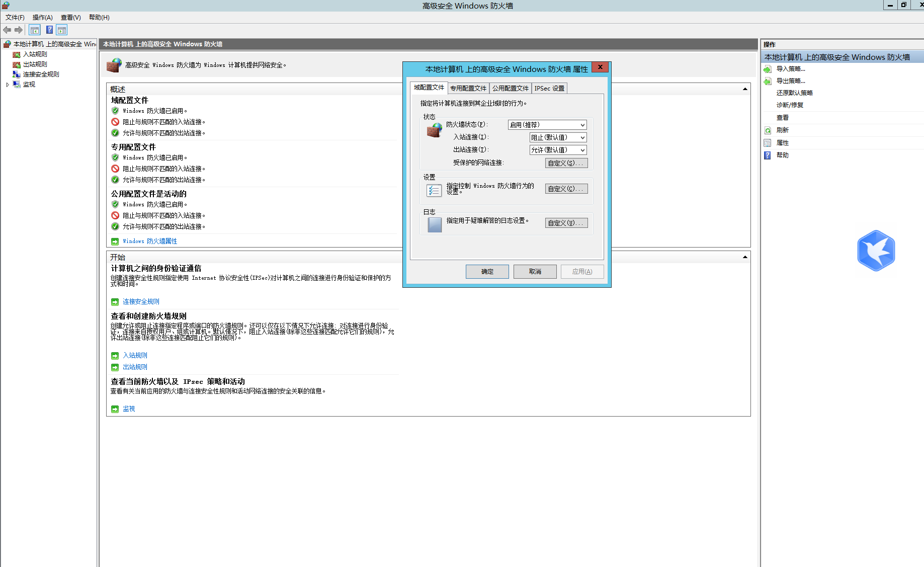Click the 确定 button
This screenshot has width=924, height=567.
(487, 272)
